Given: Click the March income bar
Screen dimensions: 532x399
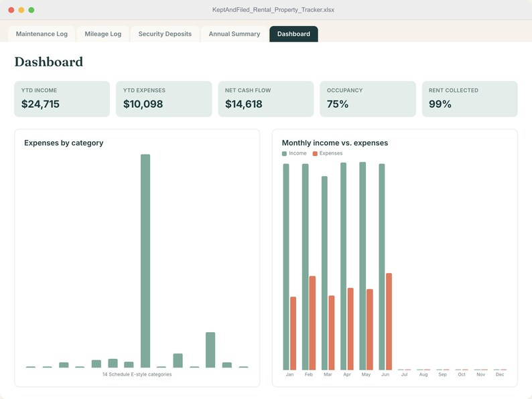Looking at the screenshot, I should pos(324,273).
